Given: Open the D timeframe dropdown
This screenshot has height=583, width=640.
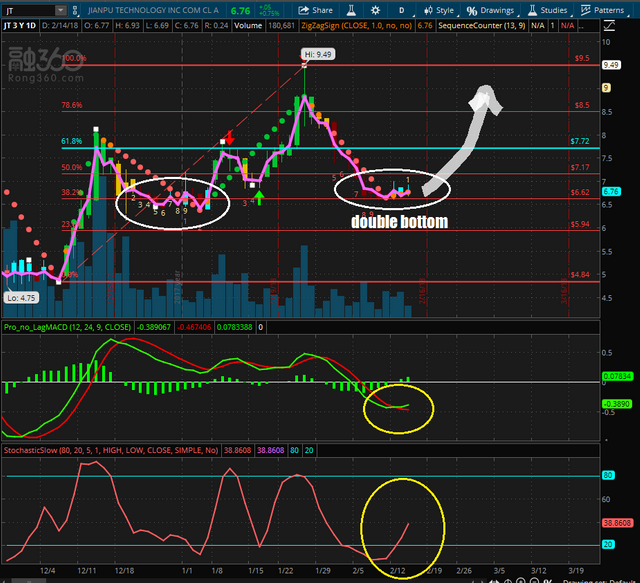Looking at the screenshot, I should click(x=402, y=10).
